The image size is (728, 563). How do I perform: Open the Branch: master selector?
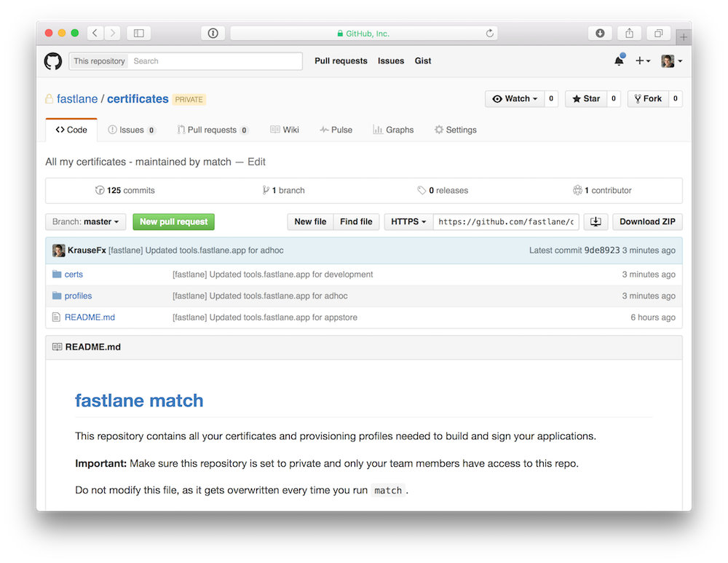[x=85, y=221]
